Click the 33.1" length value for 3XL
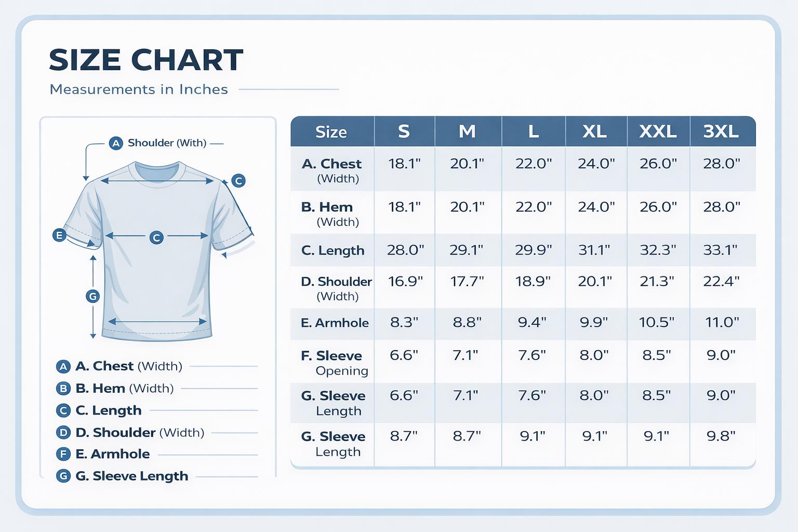Screen dimensions: 798x532 (720, 250)
